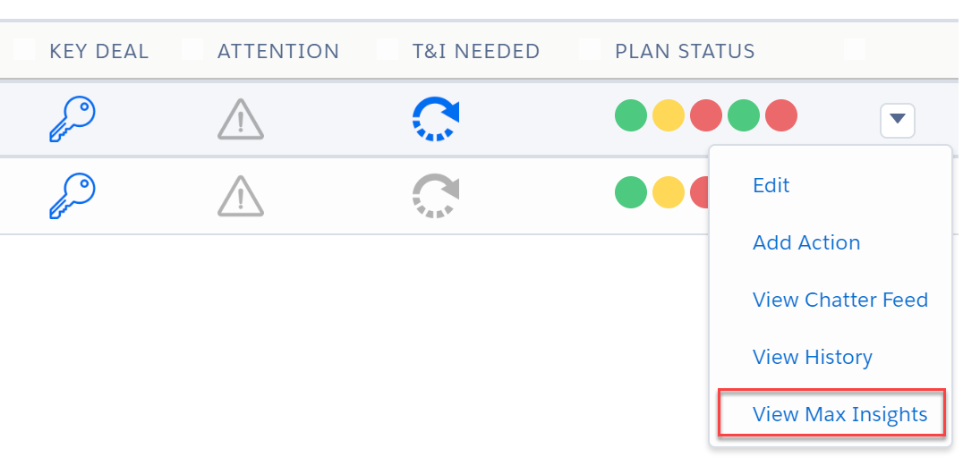Click the ATTENTION column header
This screenshot has height=474, width=980.
(x=278, y=51)
